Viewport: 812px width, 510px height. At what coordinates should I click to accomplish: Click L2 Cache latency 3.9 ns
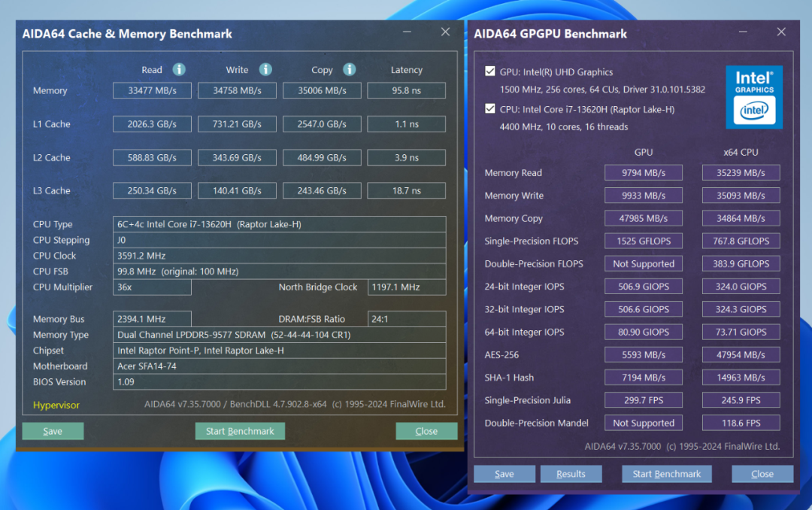(x=407, y=157)
